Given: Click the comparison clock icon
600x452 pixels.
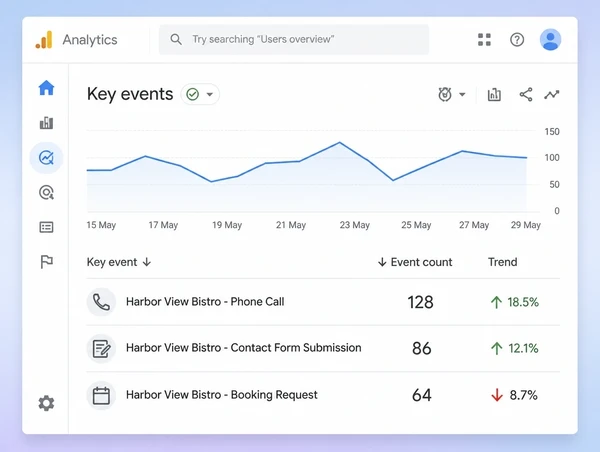Looking at the screenshot, I should [445, 94].
